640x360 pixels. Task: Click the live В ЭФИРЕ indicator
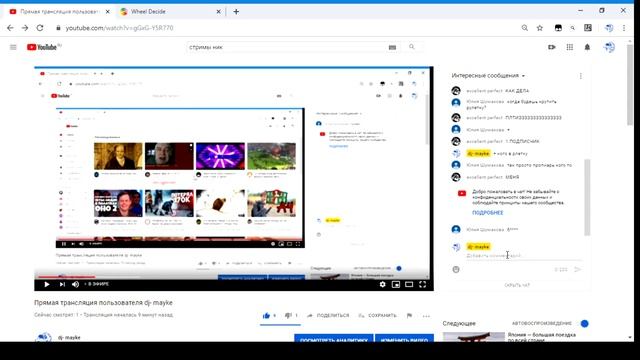tap(97, 284)
